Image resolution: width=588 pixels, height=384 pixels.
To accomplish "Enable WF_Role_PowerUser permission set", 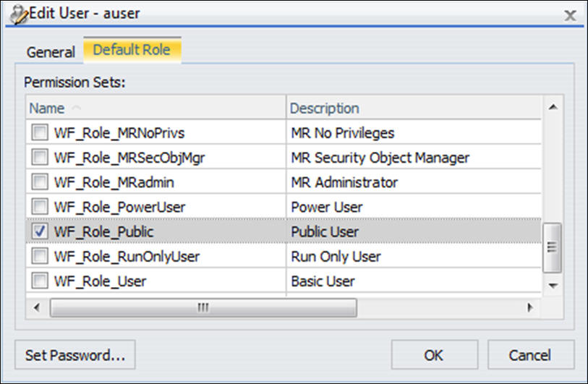I will point(40,207).
